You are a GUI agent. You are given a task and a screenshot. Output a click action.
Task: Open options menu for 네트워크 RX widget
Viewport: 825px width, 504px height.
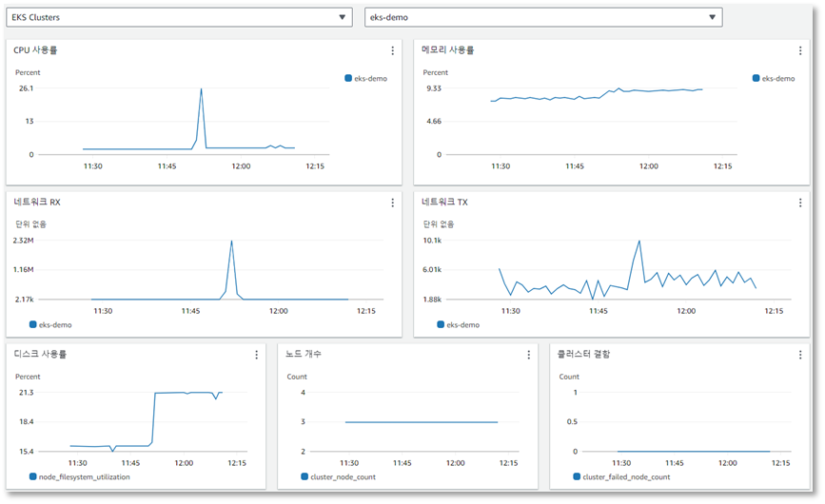click(392, 203)
